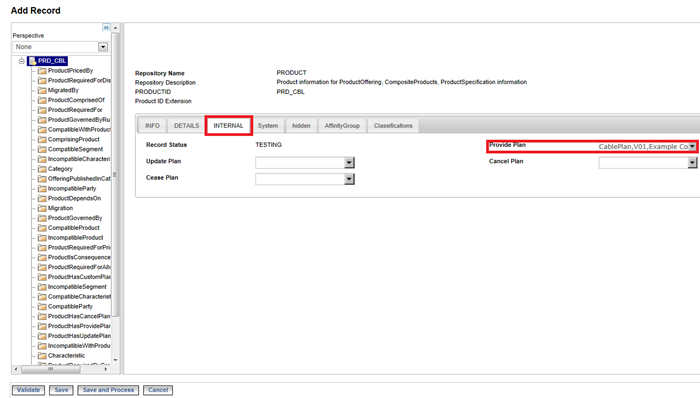Open the Classifications tab
Screen dimensions: 700x398
coord(393,126)
